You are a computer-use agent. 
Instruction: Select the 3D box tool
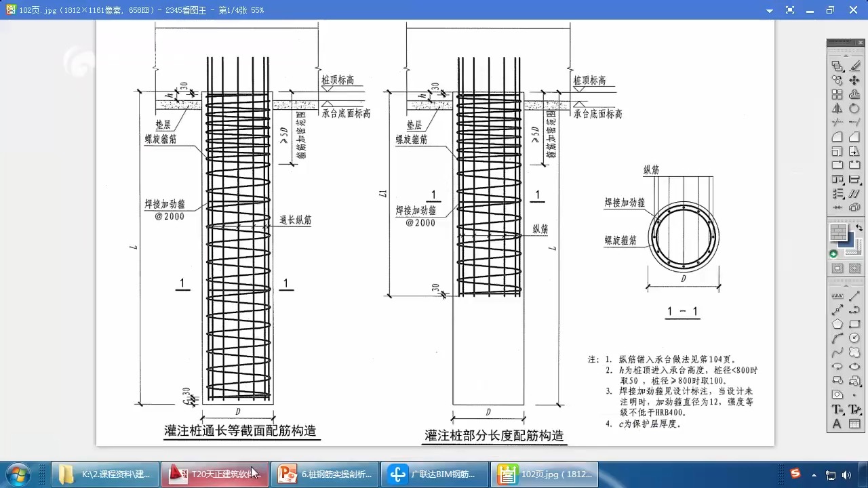tap(854, 207)
